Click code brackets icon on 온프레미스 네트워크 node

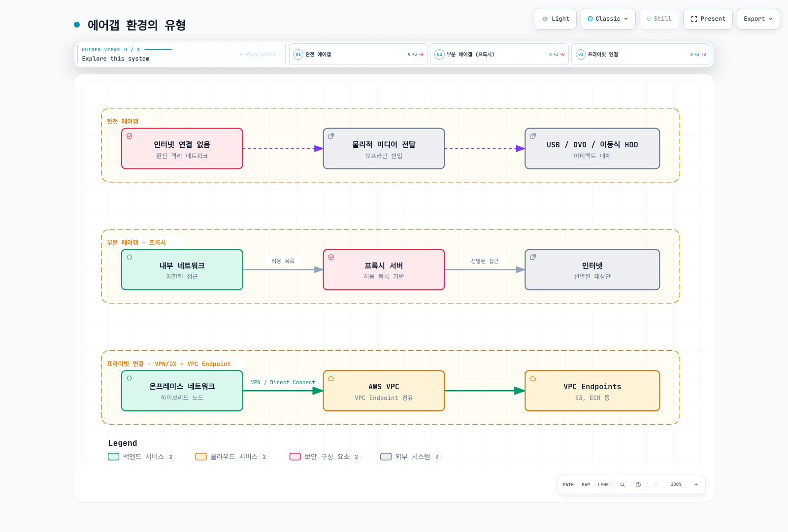[x=130, y=378]
